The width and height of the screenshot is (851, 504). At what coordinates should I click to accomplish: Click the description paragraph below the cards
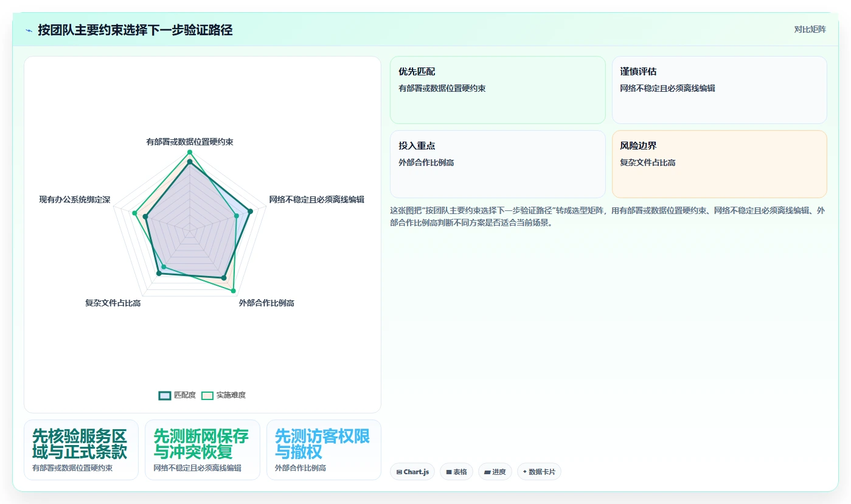pyautogui.click(x=607, y=216)
